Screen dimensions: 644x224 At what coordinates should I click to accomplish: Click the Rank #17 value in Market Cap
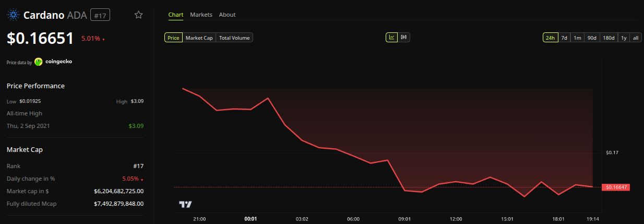(x=138, y=166)
